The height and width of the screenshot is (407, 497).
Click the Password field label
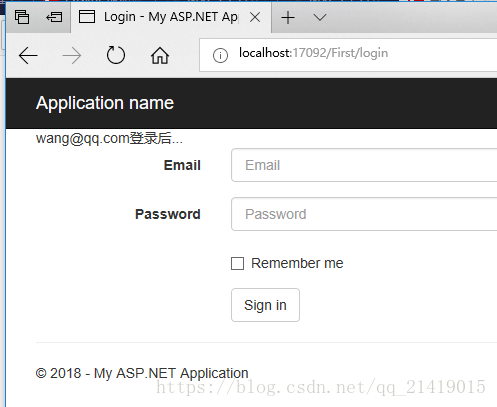tap(168, 214)
